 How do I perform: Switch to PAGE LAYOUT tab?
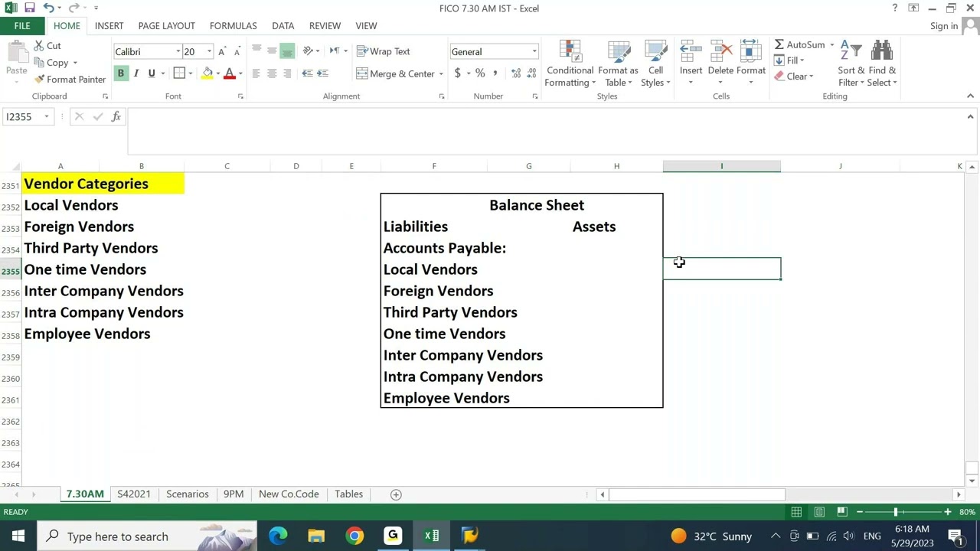[x=166, y=26]
